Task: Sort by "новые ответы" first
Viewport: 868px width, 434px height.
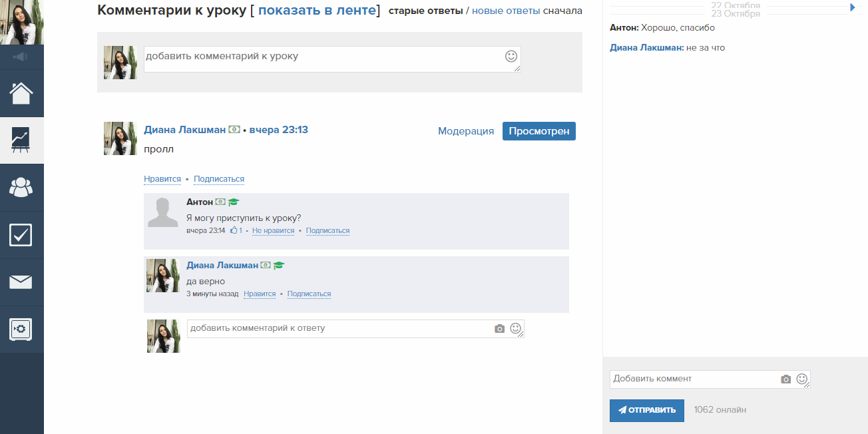Action: tap(506, 11)
